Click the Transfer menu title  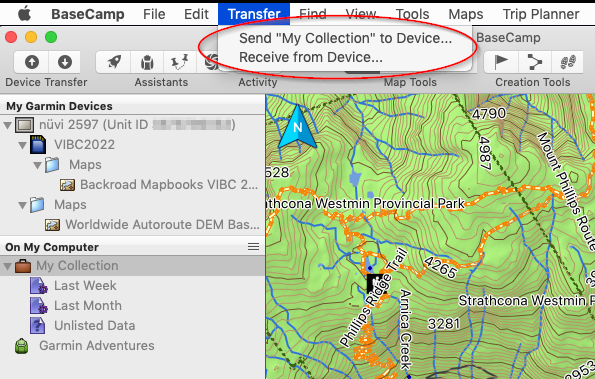254,14
